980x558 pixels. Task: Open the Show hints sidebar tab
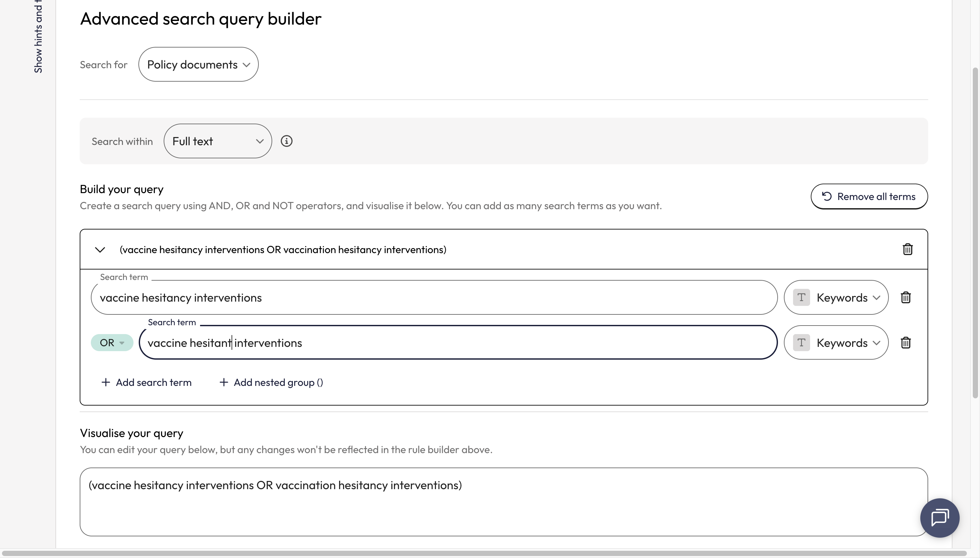38,37
